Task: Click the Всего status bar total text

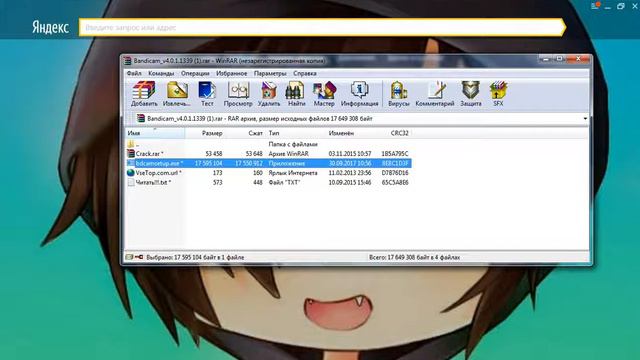Action: (414, 258)
